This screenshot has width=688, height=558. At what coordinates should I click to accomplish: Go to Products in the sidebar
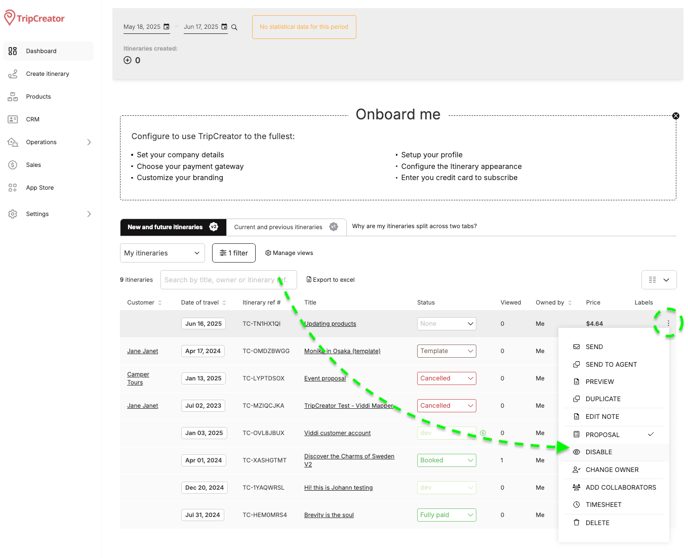[38, 97]
